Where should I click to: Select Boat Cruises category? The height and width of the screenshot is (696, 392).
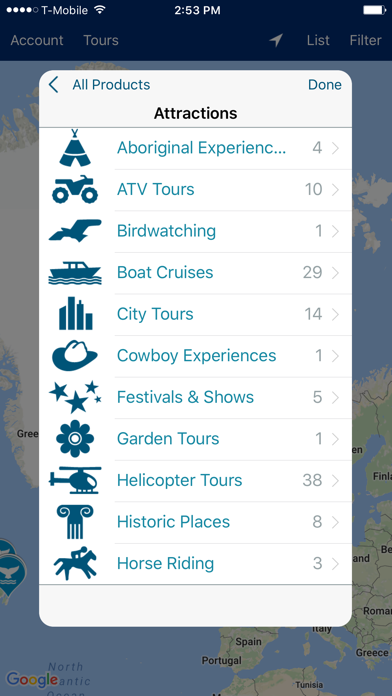coord(195,273)
